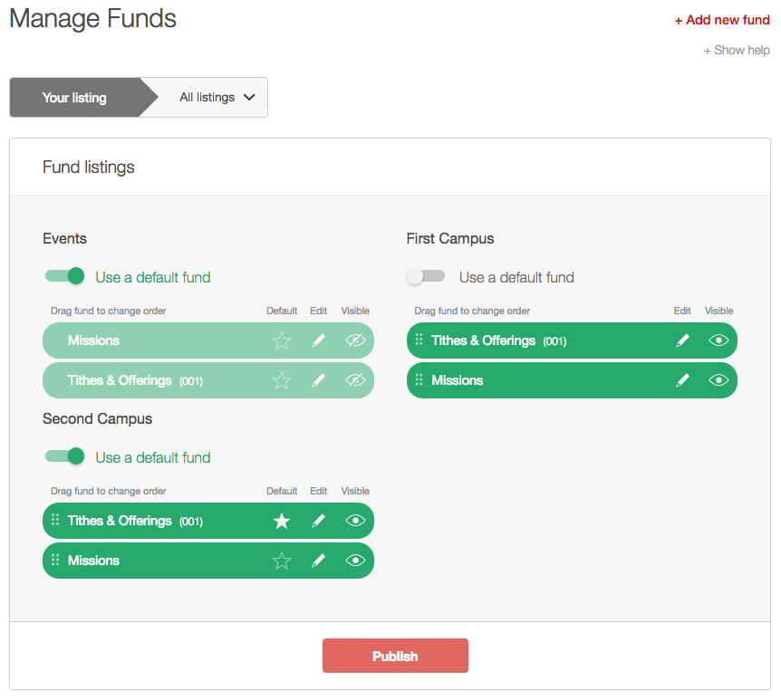
Task: Switch to the Your listing tab
Action: (73, 97)
